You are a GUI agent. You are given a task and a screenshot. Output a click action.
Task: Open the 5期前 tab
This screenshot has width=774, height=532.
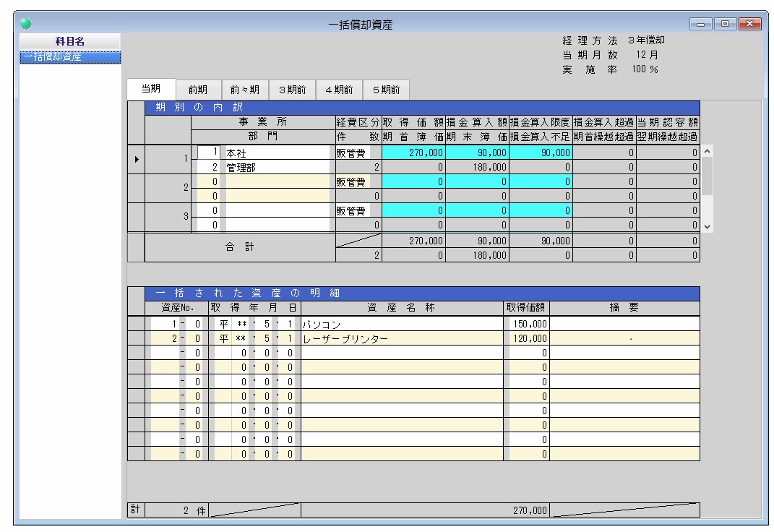(386, 90)
